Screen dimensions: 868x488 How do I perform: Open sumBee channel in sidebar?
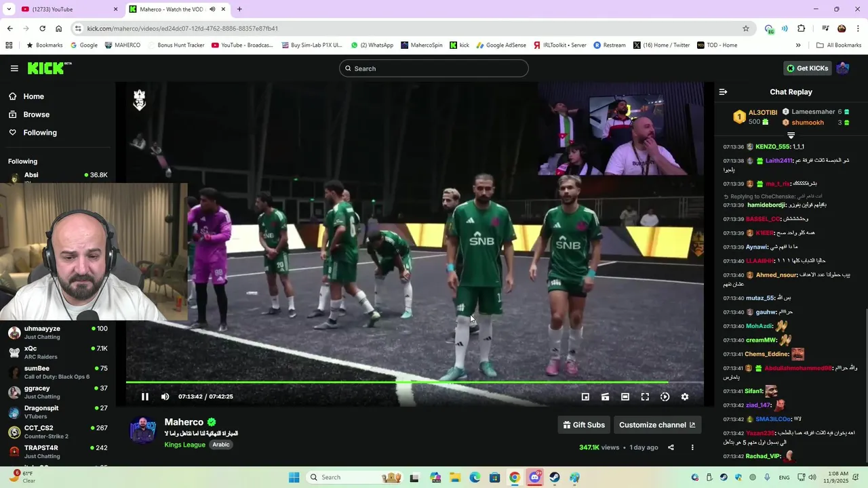click(x=58, y=372)
